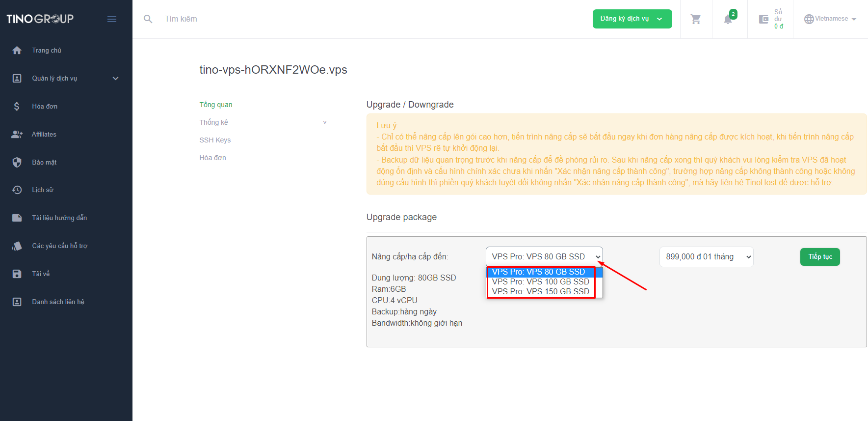
Task: Open the shopping cart
Action: 696,19
